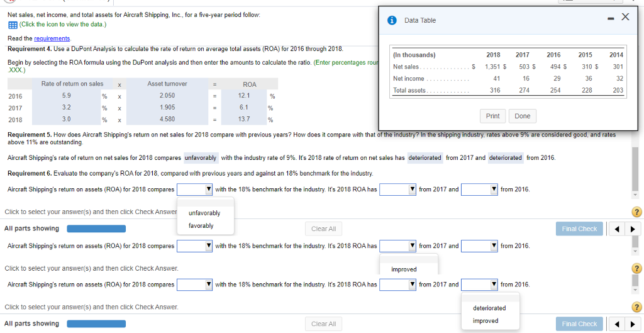The height and width of the screenshot is (333, 644).
Task: Click the 254 total assets value
Action: pos(557,90)
